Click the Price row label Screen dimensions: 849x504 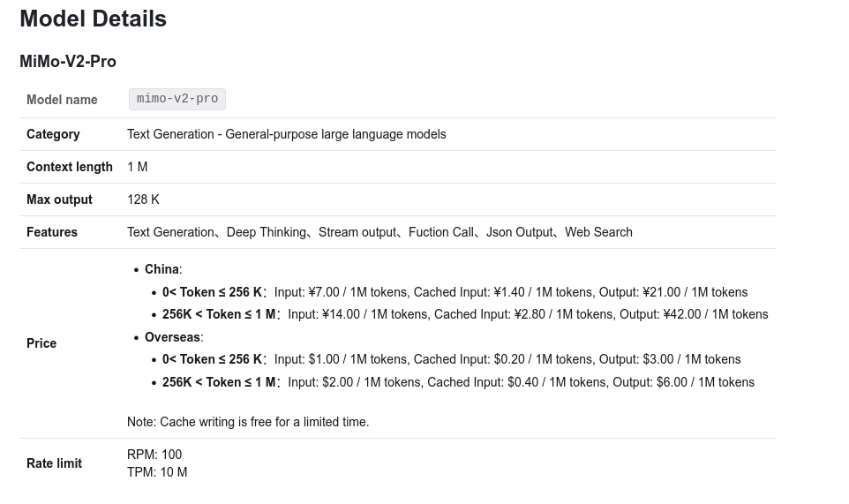41,343
